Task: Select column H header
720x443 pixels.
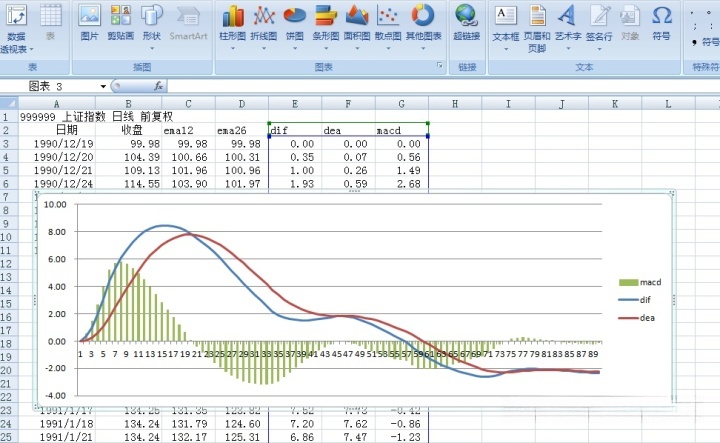Action: (455, 104)
